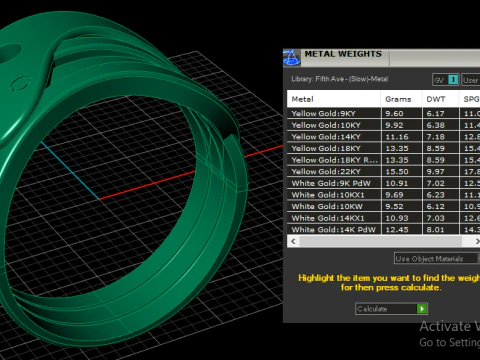This screenshot has height=360, width=480.
Task: Select the Yellow Gold:18KY R... row
Action: [383, 160]
